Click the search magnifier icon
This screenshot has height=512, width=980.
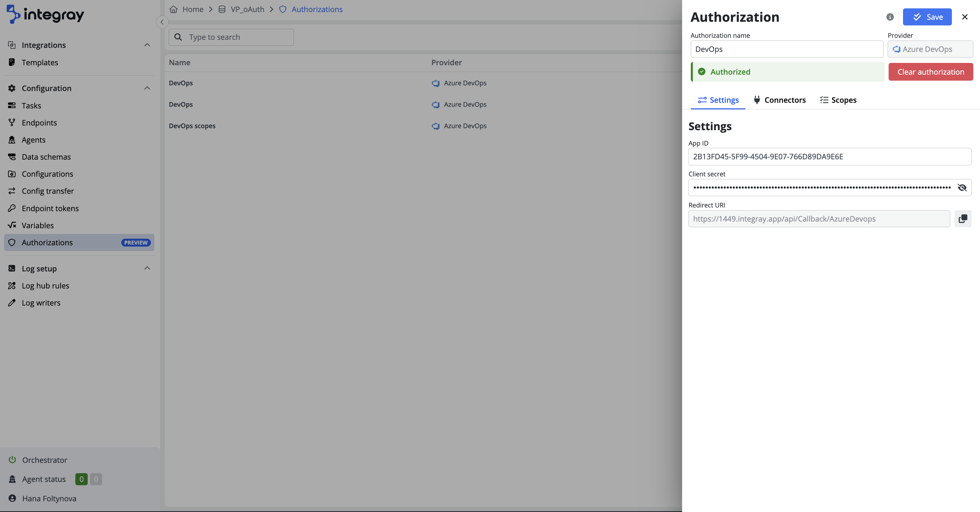point(178,37)
